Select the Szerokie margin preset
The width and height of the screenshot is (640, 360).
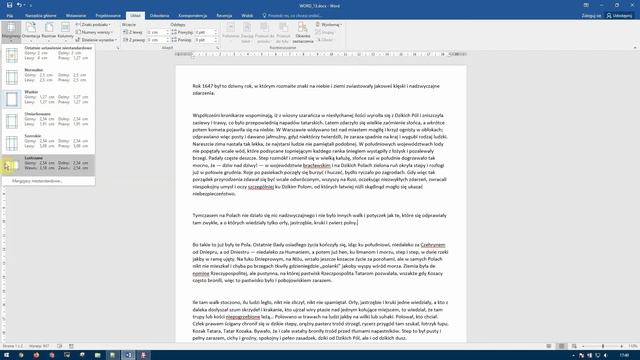point(49,142)
